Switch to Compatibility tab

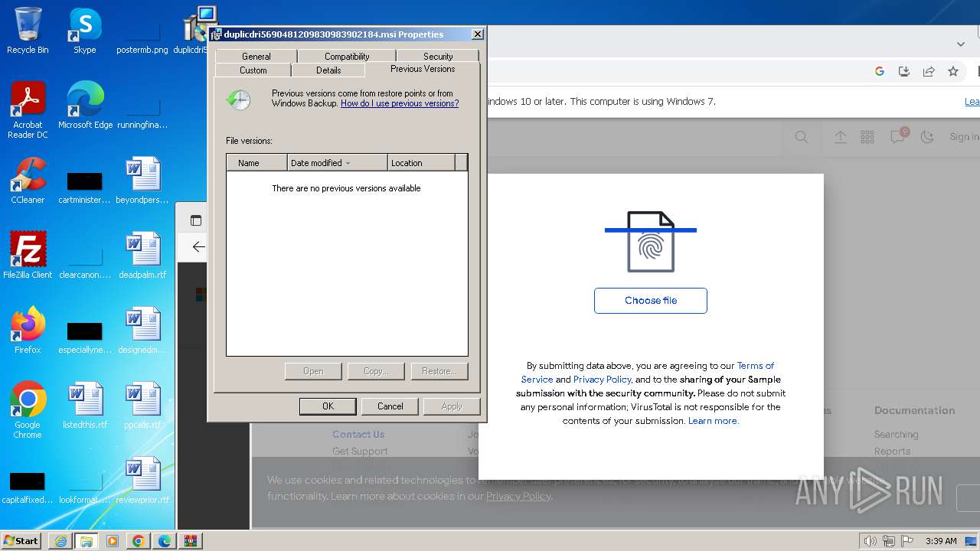[x=347, y=57]
